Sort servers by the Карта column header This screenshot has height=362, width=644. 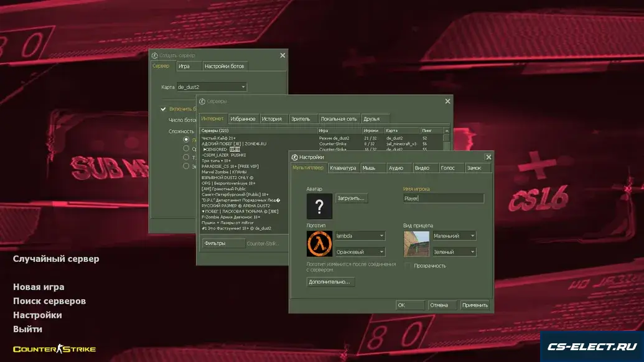(402, 131)
